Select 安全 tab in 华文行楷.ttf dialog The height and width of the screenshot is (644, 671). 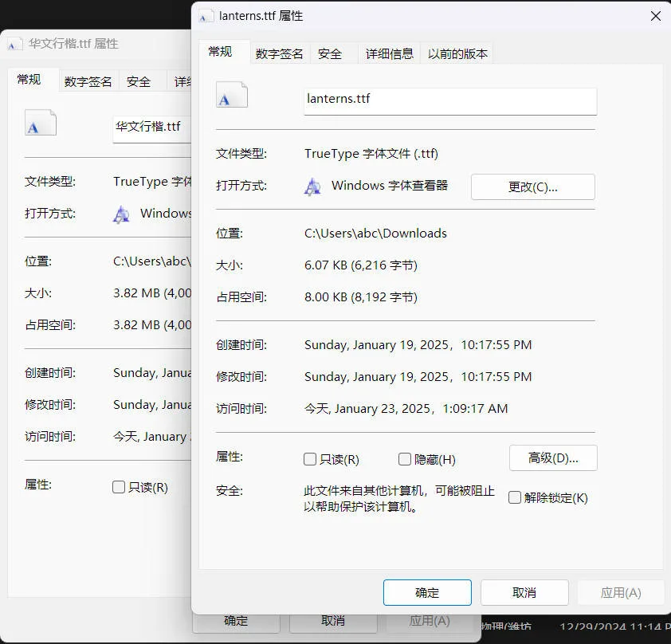[x=139, y=81]
